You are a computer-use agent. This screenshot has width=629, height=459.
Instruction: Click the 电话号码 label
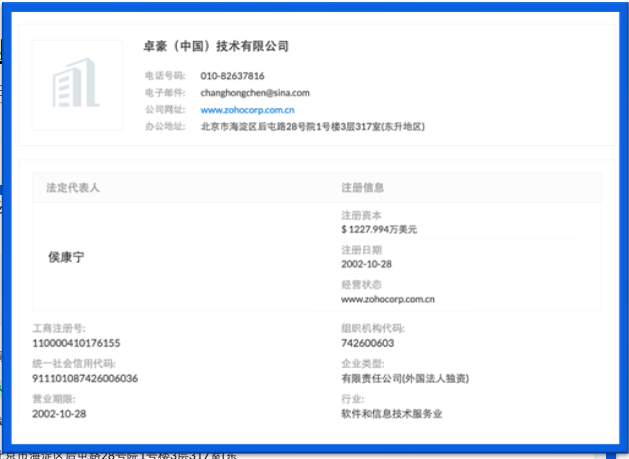[x=165, y=76]
